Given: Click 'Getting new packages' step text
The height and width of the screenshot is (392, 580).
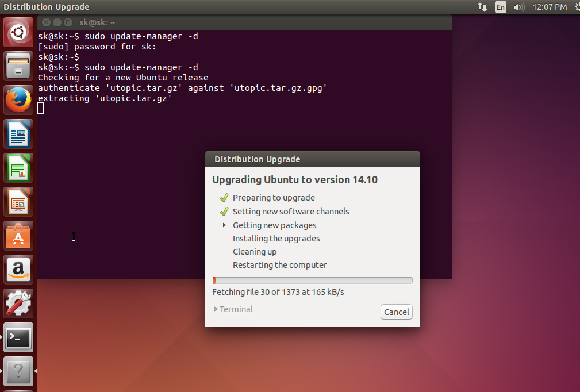Looking at the screenshot, I should click(274, 225).
